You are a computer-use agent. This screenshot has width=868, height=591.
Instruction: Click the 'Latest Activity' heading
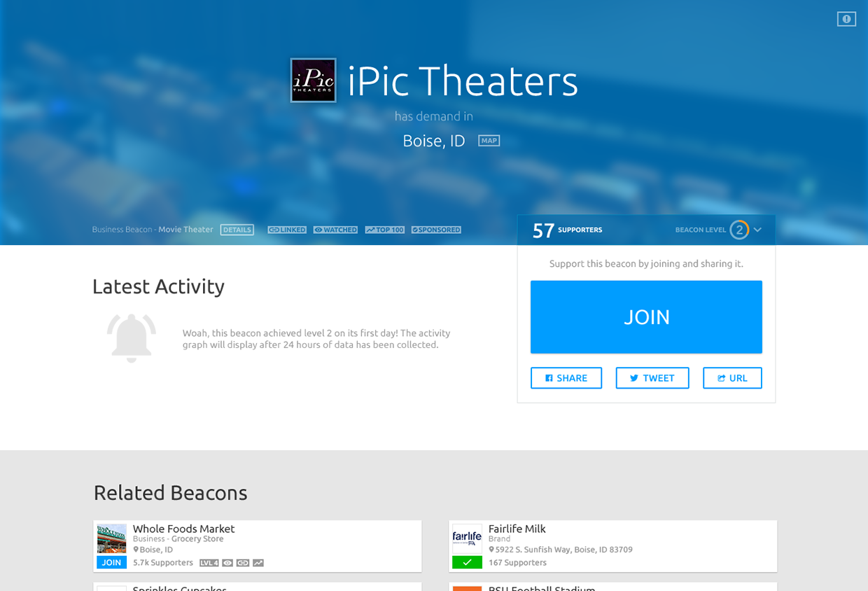158,286
